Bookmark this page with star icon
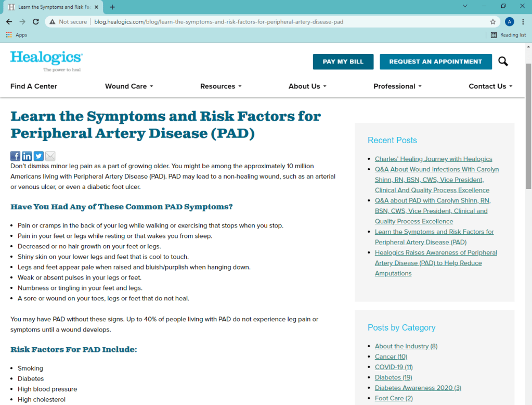The image size is (532, 405). [x=492, y=22]
